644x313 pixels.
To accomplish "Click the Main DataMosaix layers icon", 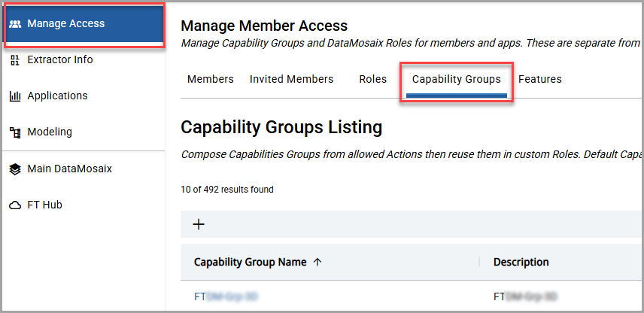I will (15, 169).
